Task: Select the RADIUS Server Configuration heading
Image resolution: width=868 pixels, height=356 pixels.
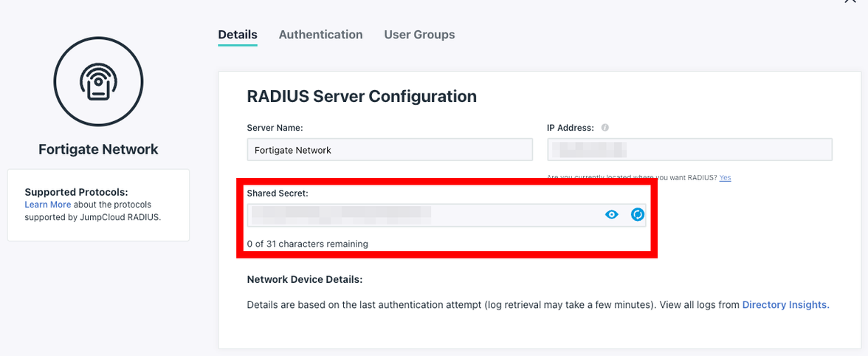Action: click(x=362, y=96)
